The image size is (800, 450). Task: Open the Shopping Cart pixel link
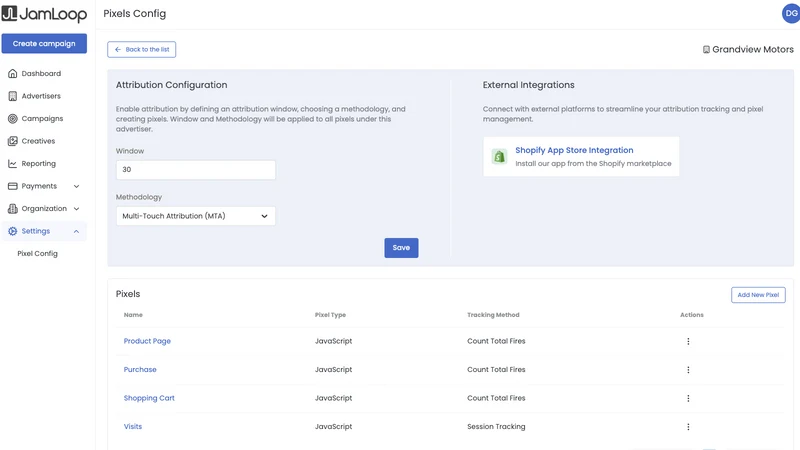pyautogui.click(x=149, y=398)
